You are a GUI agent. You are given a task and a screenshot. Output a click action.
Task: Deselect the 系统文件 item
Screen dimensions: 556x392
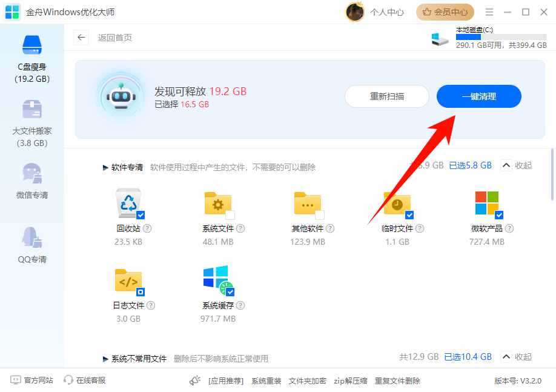click(230, 214)
